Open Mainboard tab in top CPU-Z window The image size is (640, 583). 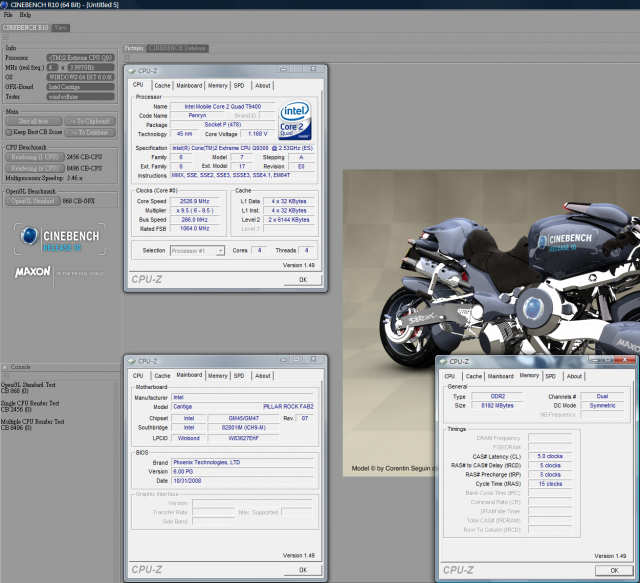[189, 85]
